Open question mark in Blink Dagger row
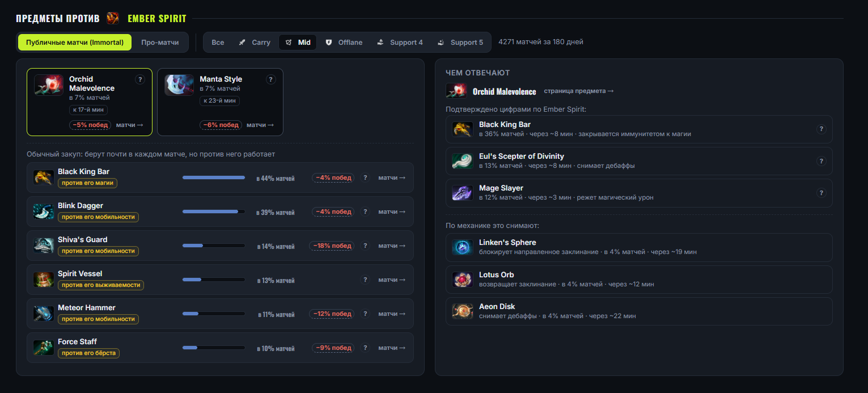868x393 pixels. pos(366,212)
